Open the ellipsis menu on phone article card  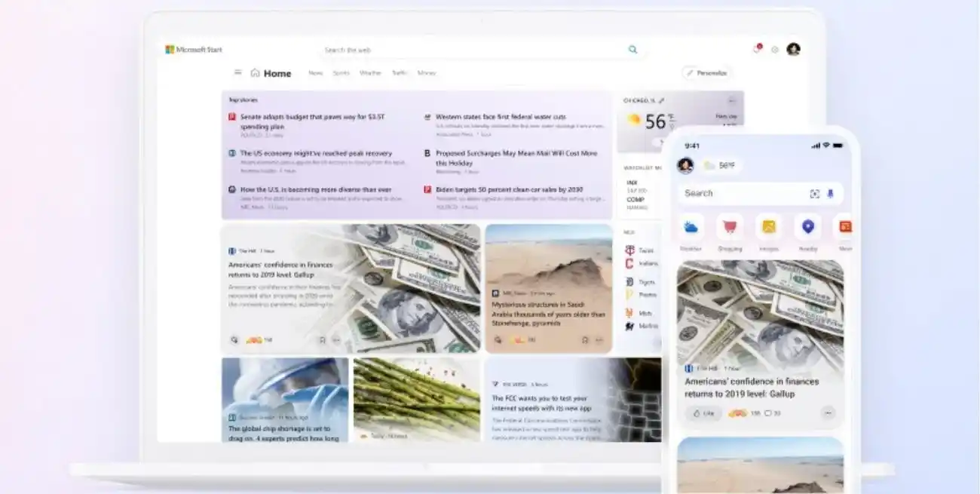tap(828, 413)
